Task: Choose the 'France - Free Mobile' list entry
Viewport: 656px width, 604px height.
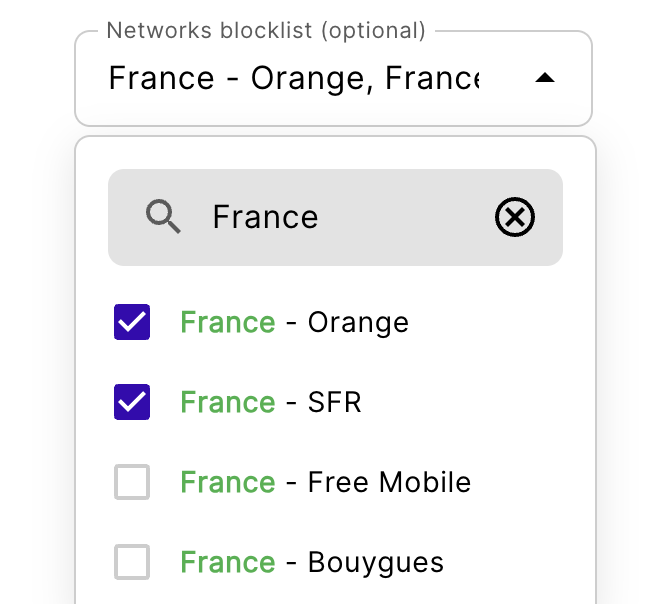Action: [325, 482]
